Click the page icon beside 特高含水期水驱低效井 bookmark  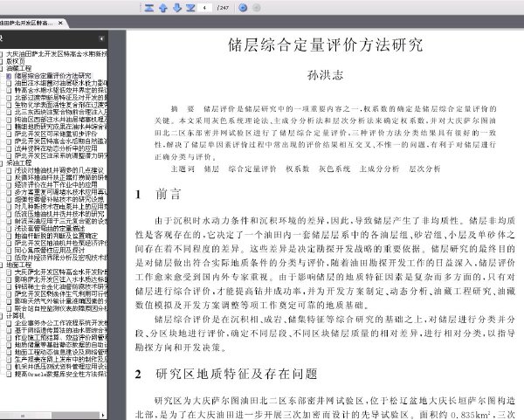pos(9,91)
